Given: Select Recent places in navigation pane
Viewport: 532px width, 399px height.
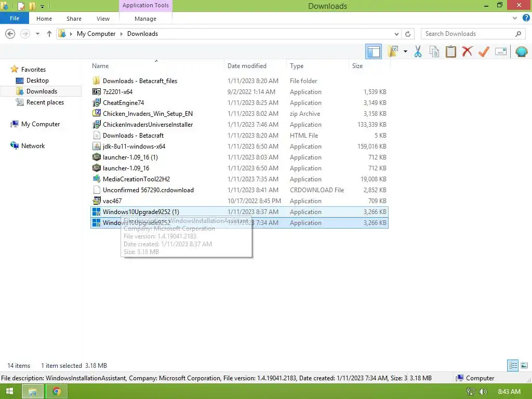Looking at the screenshot, I should 45,102.
